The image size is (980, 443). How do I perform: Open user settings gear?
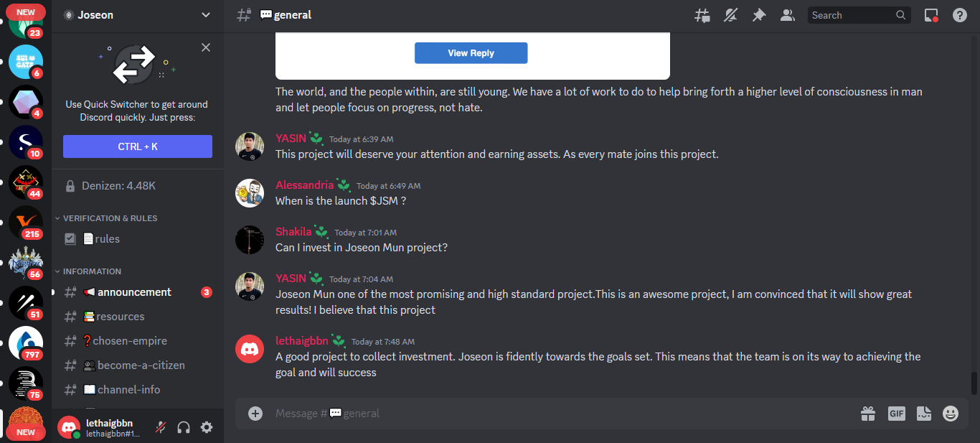point(207,427)
